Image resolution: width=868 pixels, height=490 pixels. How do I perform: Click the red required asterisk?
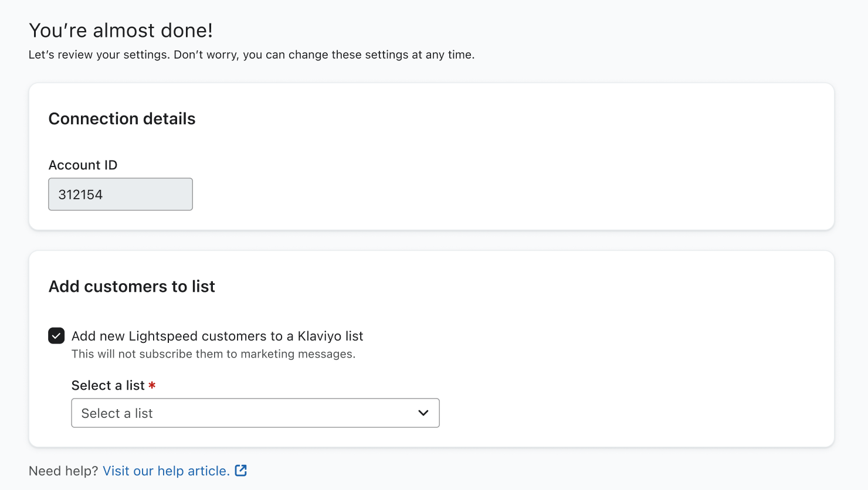[152, 386]
